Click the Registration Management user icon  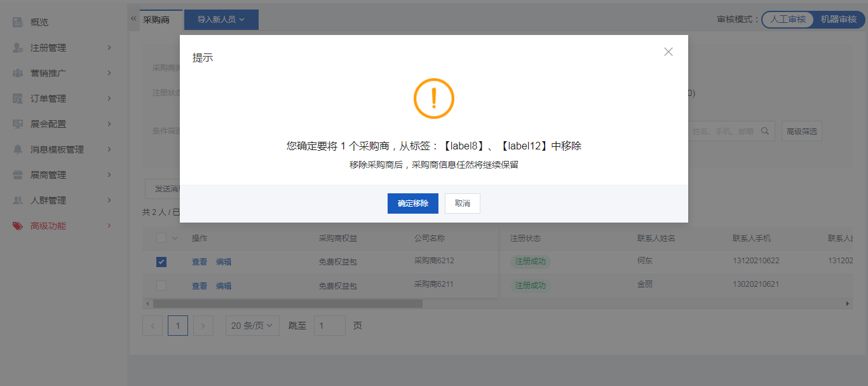18,48
